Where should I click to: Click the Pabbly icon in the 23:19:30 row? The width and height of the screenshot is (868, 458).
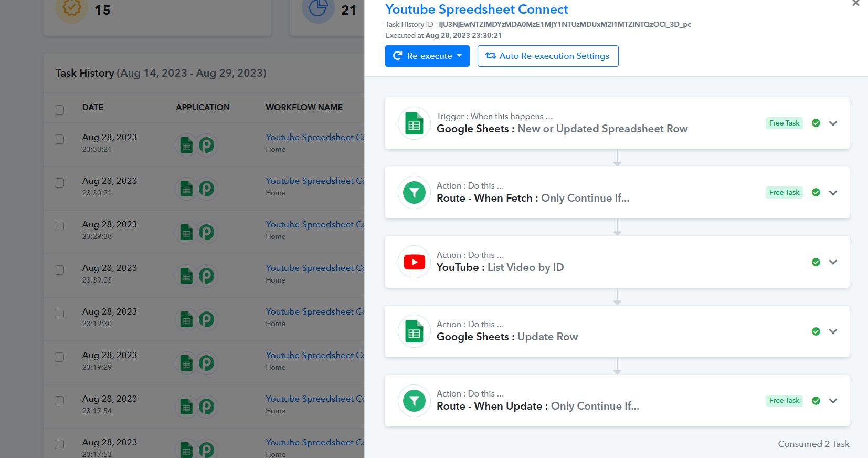click(206, 319)
